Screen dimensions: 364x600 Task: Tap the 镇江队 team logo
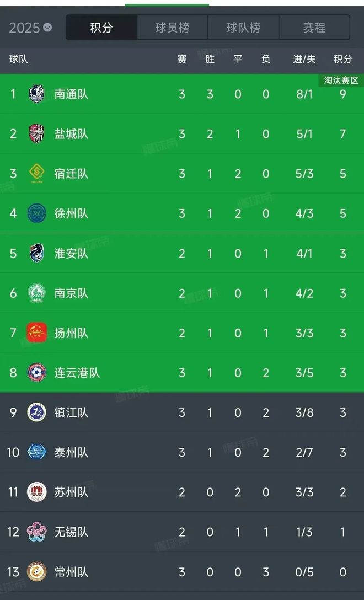click(36, 413)
